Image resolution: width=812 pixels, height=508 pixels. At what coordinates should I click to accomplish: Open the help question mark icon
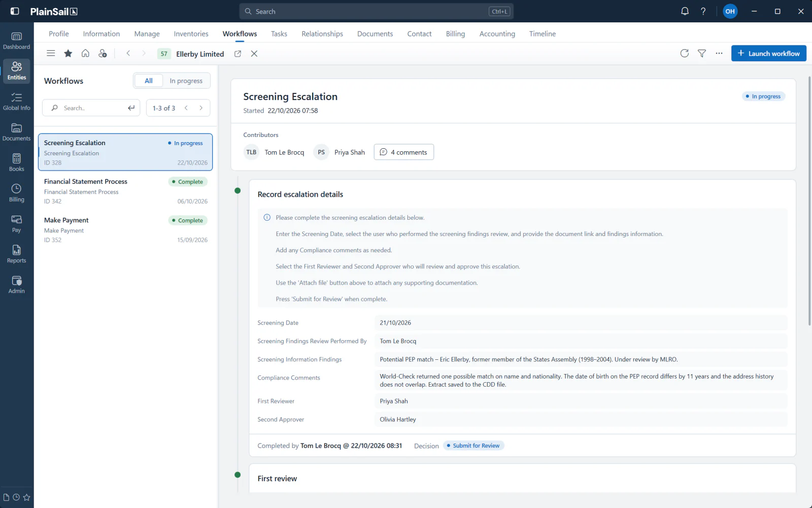click(x=703, y=11)
